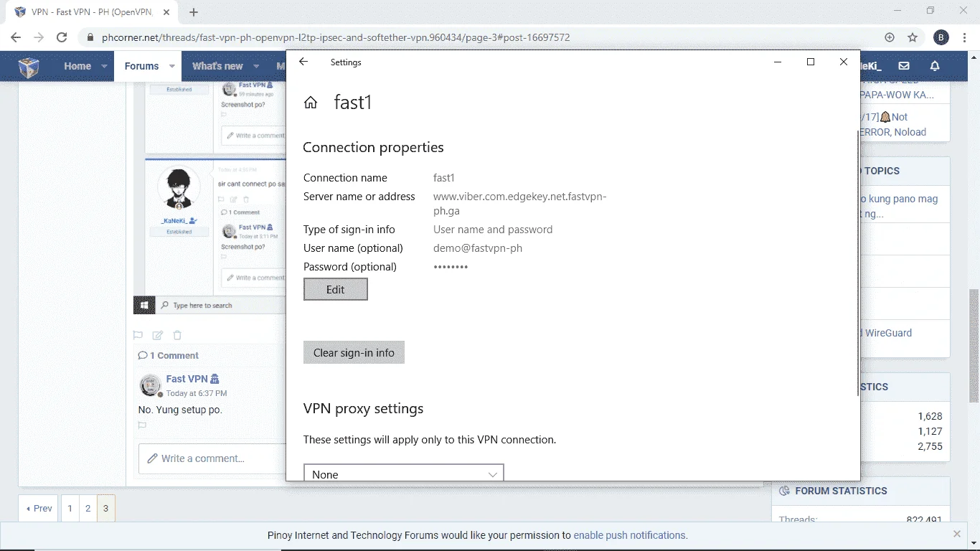
Task: Maximize the Settings window
Action: (x=811, y=62)
